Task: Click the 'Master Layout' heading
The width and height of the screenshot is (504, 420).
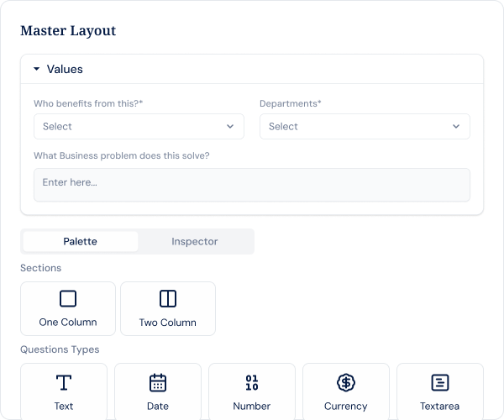Action: [68, 31]
